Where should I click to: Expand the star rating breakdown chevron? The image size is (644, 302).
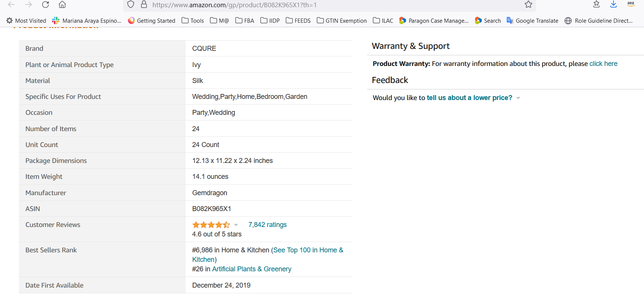[236, 225]
